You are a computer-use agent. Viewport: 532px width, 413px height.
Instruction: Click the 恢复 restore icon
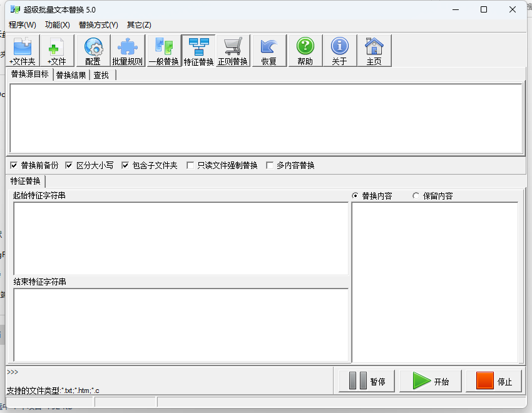269,51
